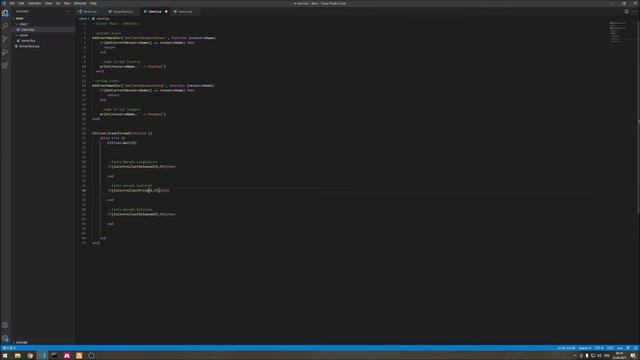The image size is (640, 360).
Task: Open the View menu
Action: [49, 3]
